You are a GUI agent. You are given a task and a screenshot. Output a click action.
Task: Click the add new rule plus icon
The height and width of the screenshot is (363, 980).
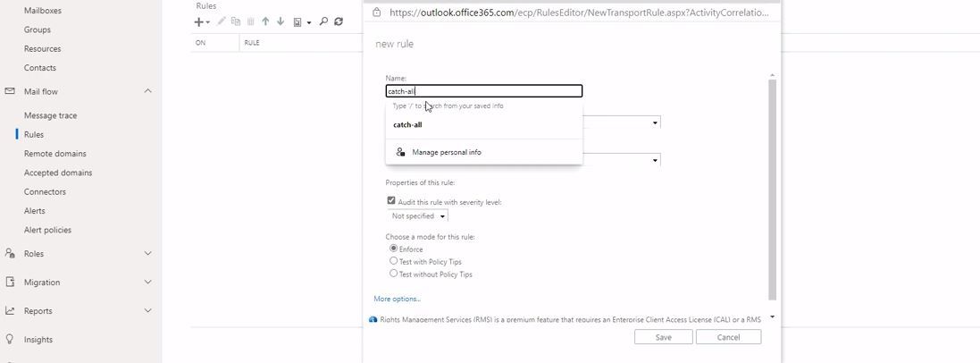[199, 21]
